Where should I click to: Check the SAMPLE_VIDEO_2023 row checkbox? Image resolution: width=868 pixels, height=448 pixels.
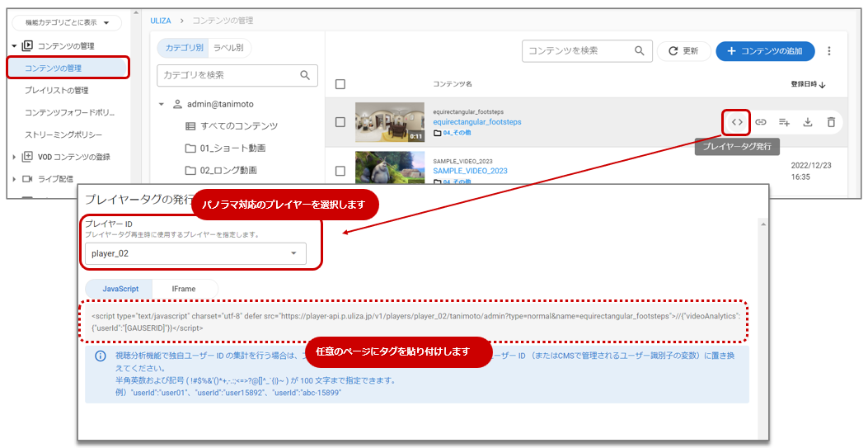coord(340,171)
